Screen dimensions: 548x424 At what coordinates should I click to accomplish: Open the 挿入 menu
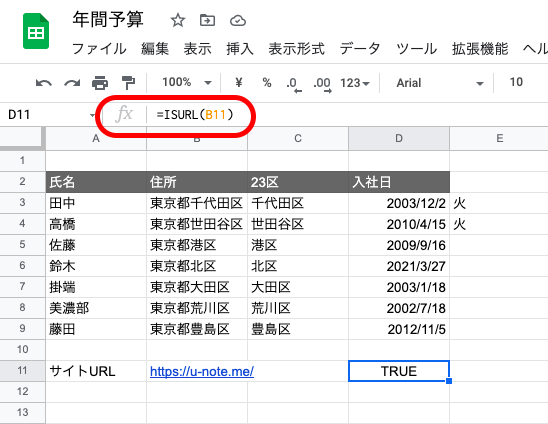coord(240,49)
